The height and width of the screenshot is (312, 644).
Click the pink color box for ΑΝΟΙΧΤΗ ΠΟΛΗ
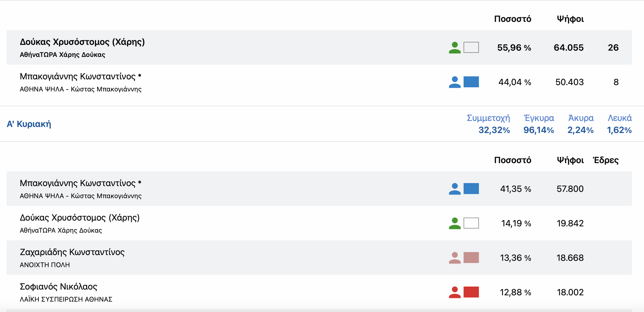(471, 258)
